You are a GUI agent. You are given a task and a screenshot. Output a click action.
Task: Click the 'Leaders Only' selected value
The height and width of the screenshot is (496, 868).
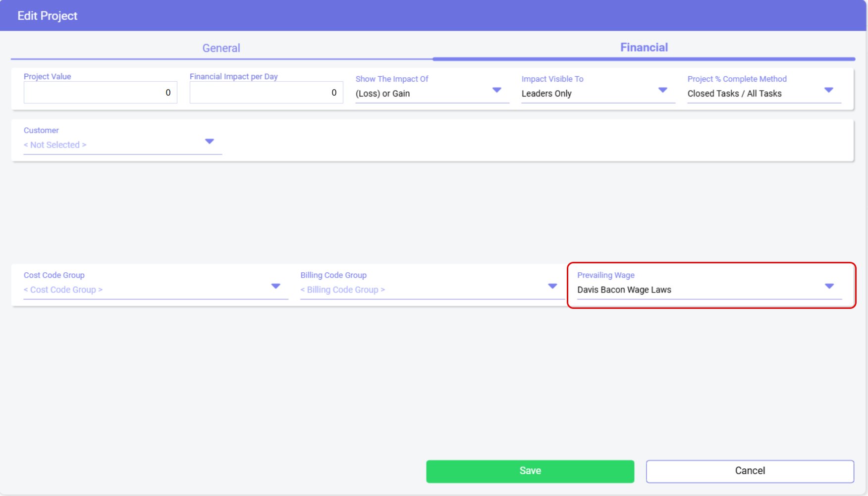[546, 94]
